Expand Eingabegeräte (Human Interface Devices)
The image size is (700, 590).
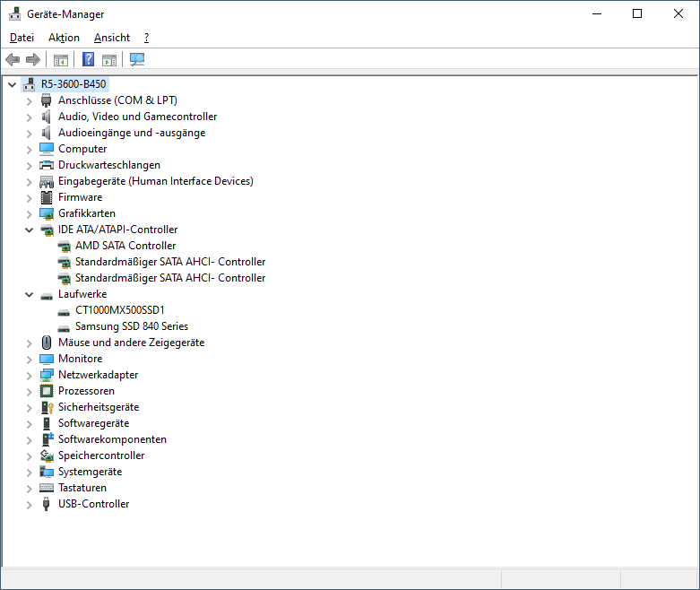tap(29, 182)
